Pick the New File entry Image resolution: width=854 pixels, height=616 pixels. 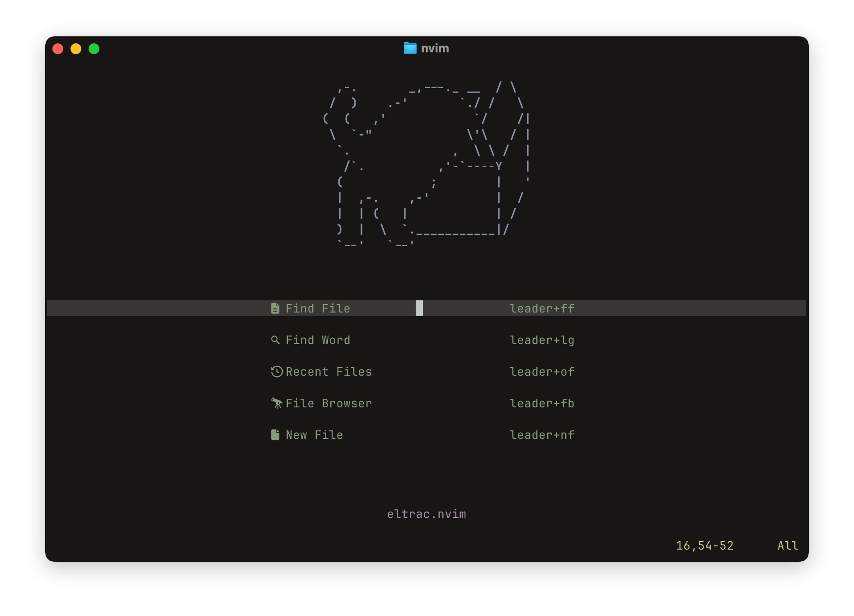click(x=314, y=435)
